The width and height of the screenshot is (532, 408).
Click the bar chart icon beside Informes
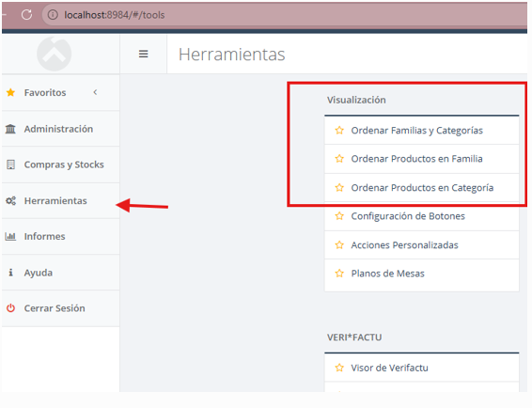tap(10, 236)
